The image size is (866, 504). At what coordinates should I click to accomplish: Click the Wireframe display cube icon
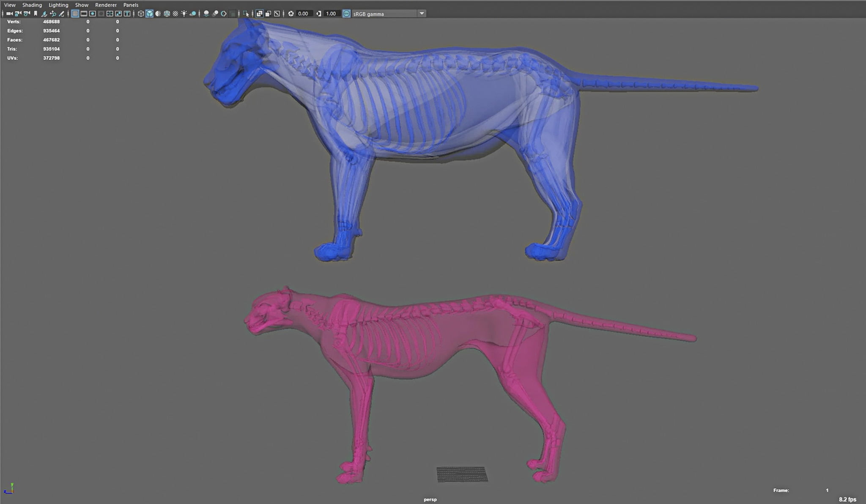click(141, 14)
